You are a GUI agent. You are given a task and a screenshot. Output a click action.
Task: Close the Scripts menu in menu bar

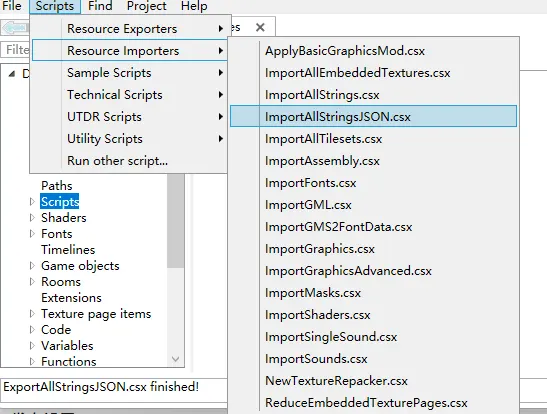[x=55, y=6]
